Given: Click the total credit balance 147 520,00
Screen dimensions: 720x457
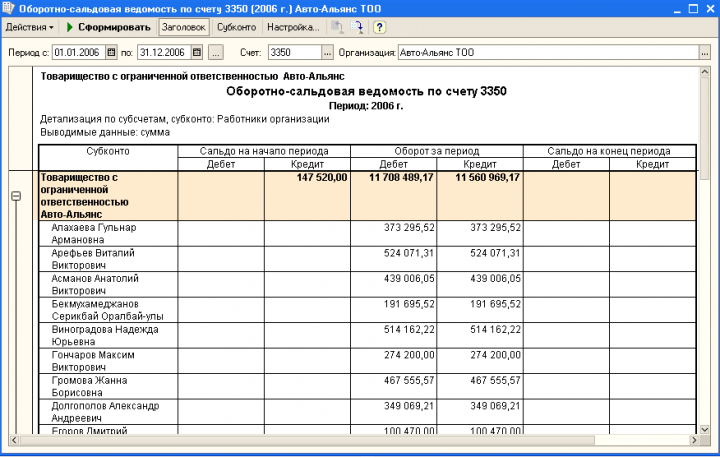Looking at the screenshot, I should pyautogui.click(x=321, y=177).
